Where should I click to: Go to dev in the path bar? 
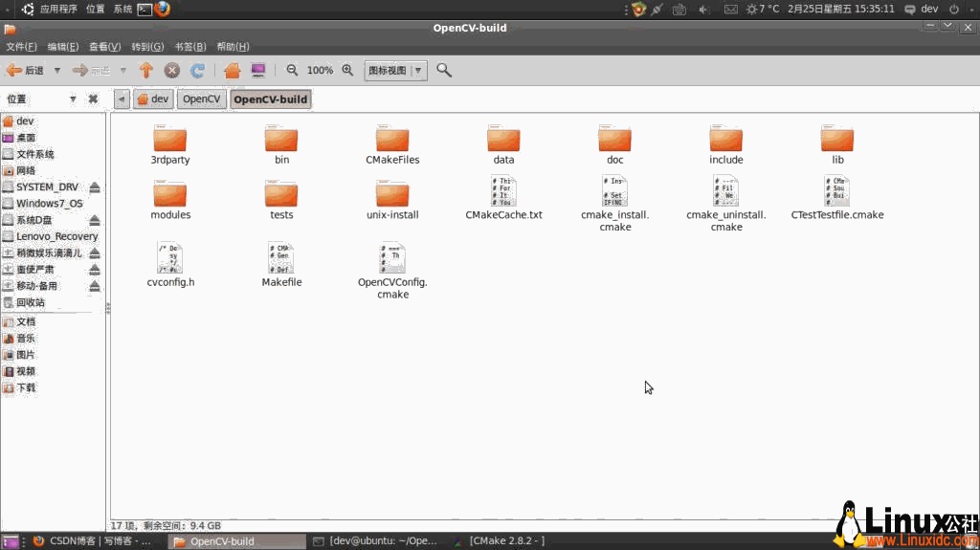click(153, 99)
